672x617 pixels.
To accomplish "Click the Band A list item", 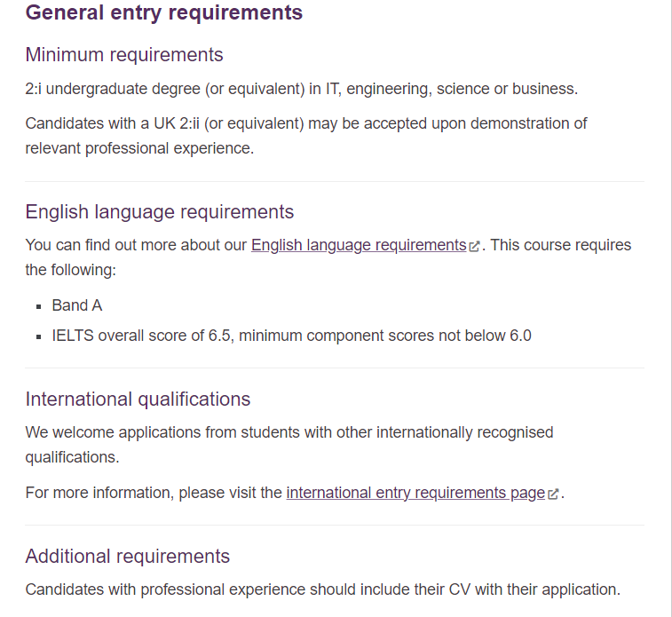I will pos(77,305).
